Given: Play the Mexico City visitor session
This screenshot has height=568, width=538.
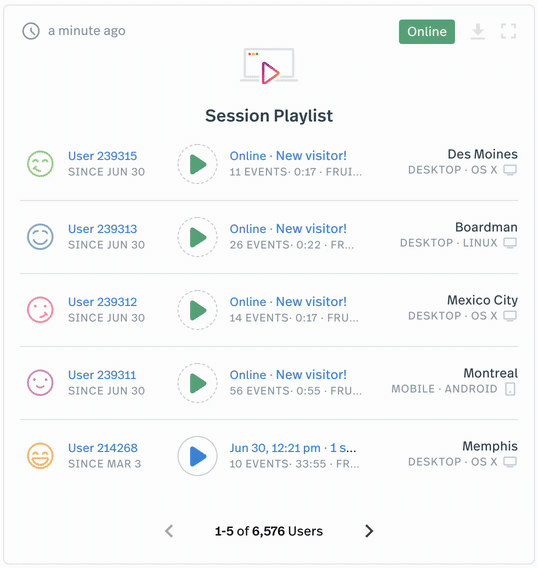Looking at the screenshot, I should [197, 310].
